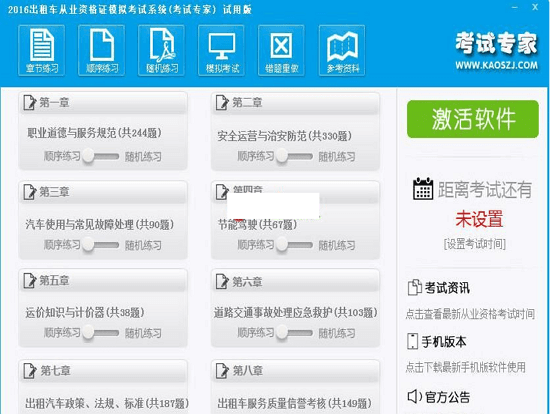Open chapter 出租车服务质量信誉考核(共149题)
Viewport: 550px width, 414px height.
[x=294, y=403]
